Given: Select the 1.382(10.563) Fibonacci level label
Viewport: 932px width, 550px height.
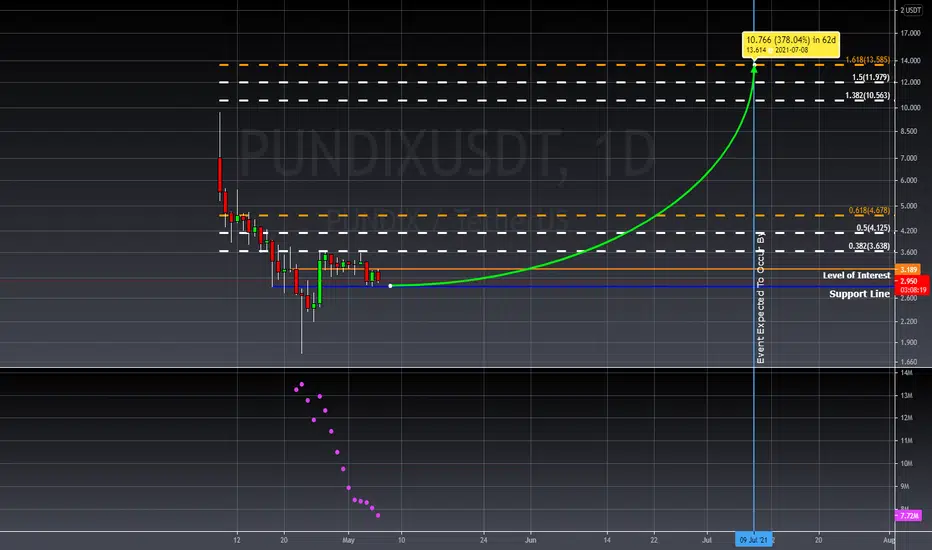Looking at the screenshot, I should point(867,95).
